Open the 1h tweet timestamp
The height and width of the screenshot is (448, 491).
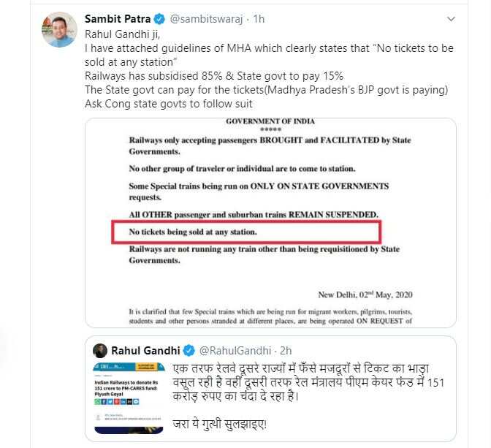click(259, 19)
